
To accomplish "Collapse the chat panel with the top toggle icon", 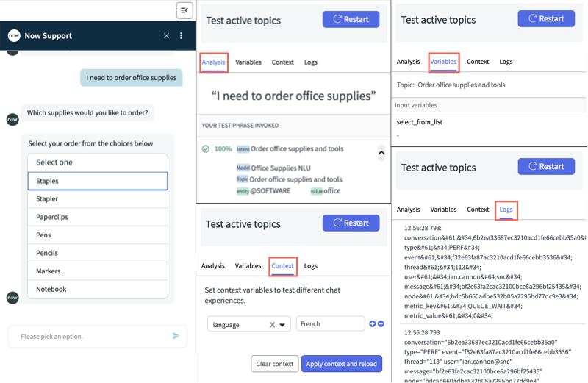I will click(x=184, y=10).
